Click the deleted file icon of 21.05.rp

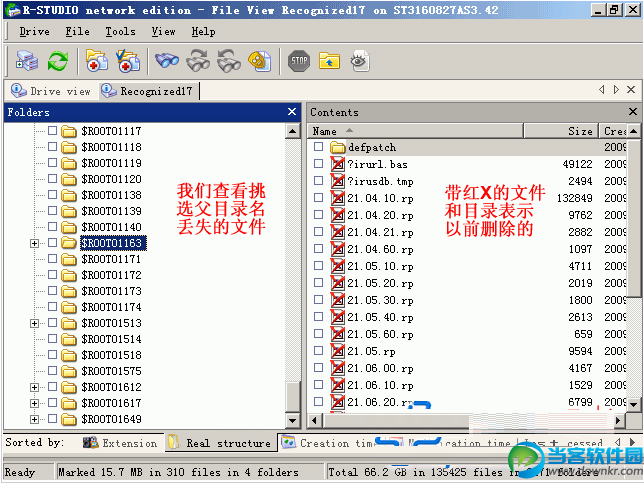click(x=338, y=351)
